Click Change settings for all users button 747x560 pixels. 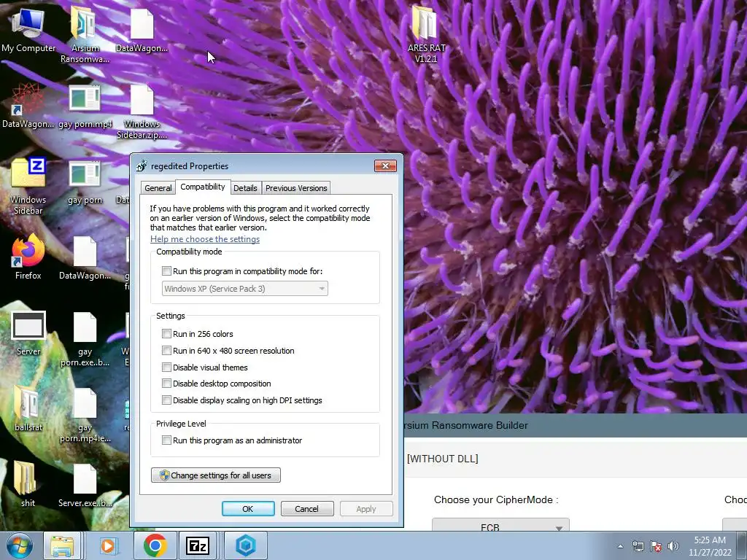pyautogui.click(x=216, y=475)
